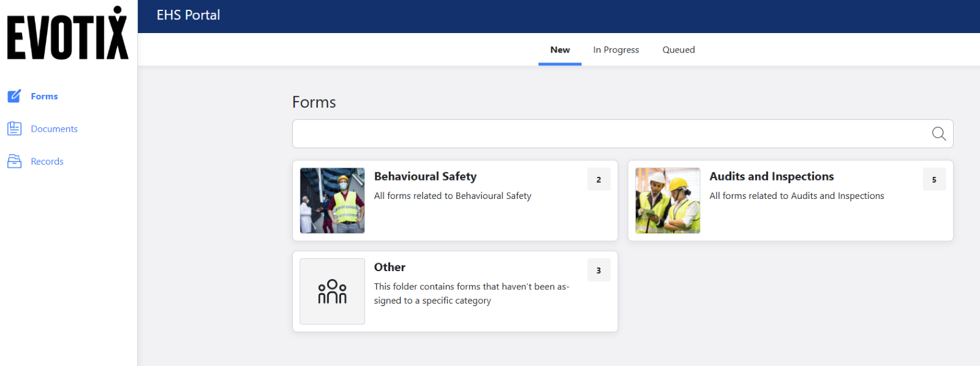The width and height of the screenshot is (980, 366).
Task: Click the Behavioural Safety worker photo thumbnail
Action: pyautogui.click(x=333, y=201)
